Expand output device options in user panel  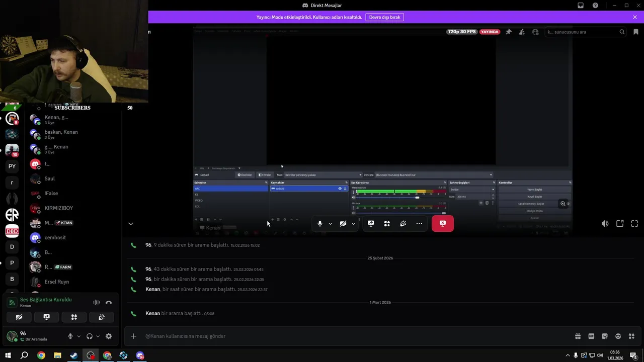pos(98,336)
